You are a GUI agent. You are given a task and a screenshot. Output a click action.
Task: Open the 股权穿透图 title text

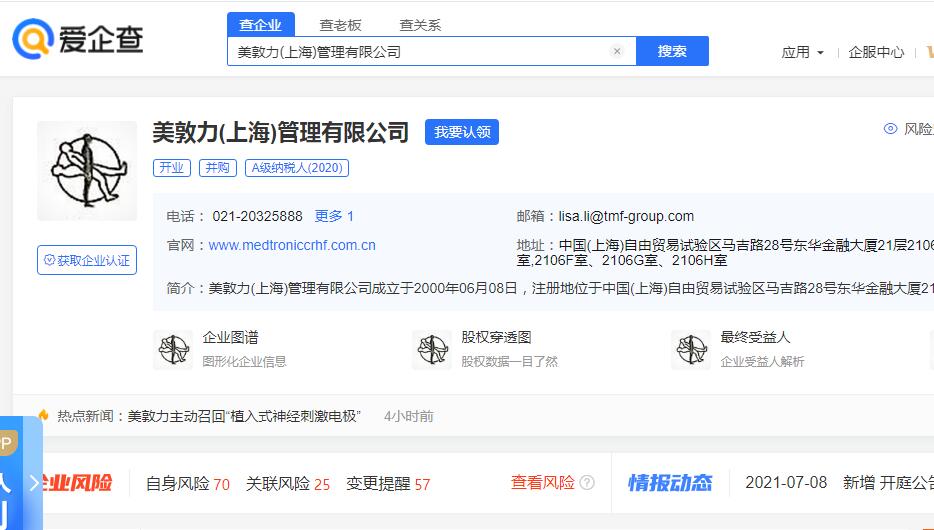(x=496, y=338)
